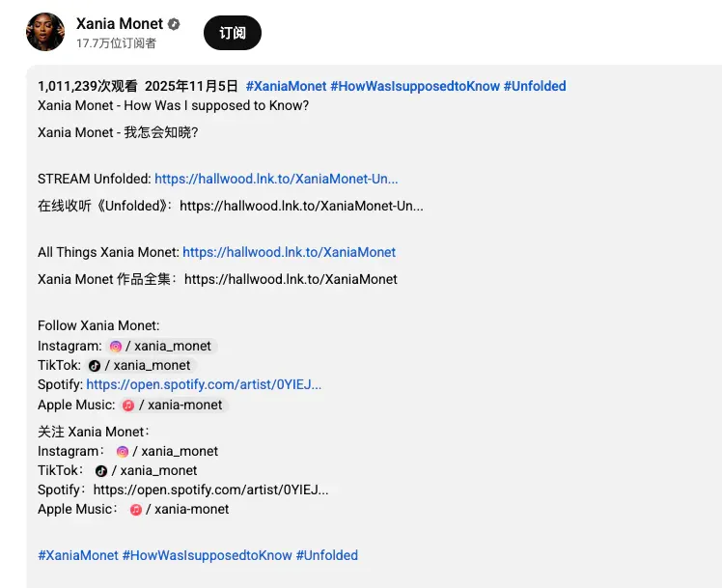Open the STREAM Unfolded hallwood link
This screenshot has width=722, height=588.
[276, 179]
